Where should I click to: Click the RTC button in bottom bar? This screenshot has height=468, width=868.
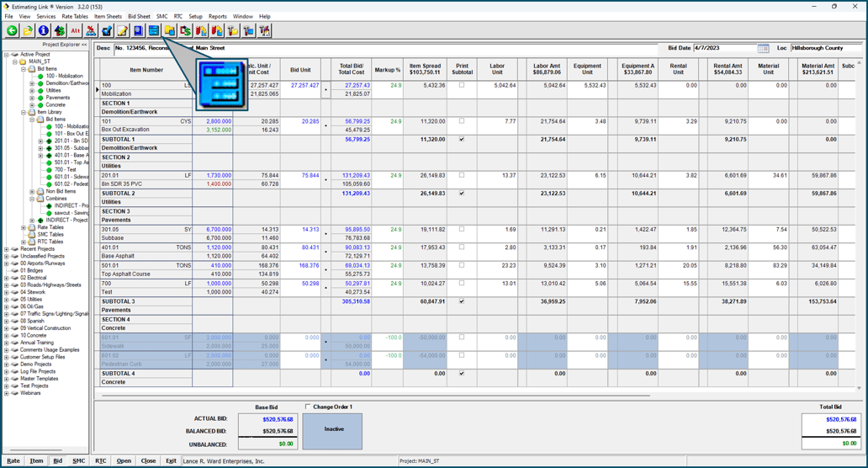coord(101,460)
